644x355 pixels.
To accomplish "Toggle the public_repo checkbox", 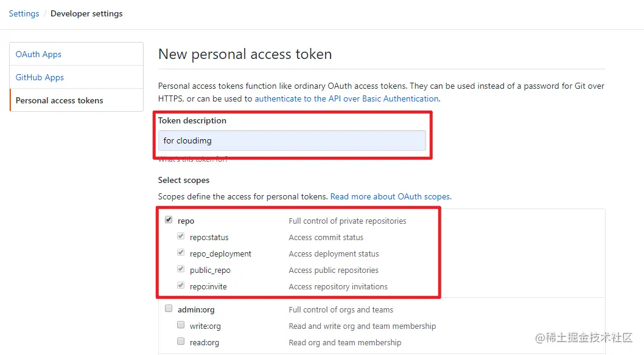I will tap(181, 270).
